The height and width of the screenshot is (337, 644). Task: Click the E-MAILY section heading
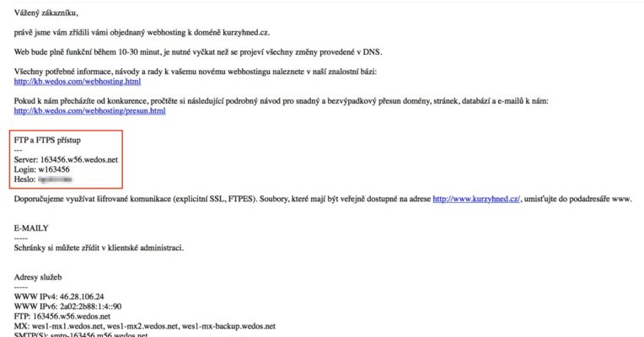point(32,228)
